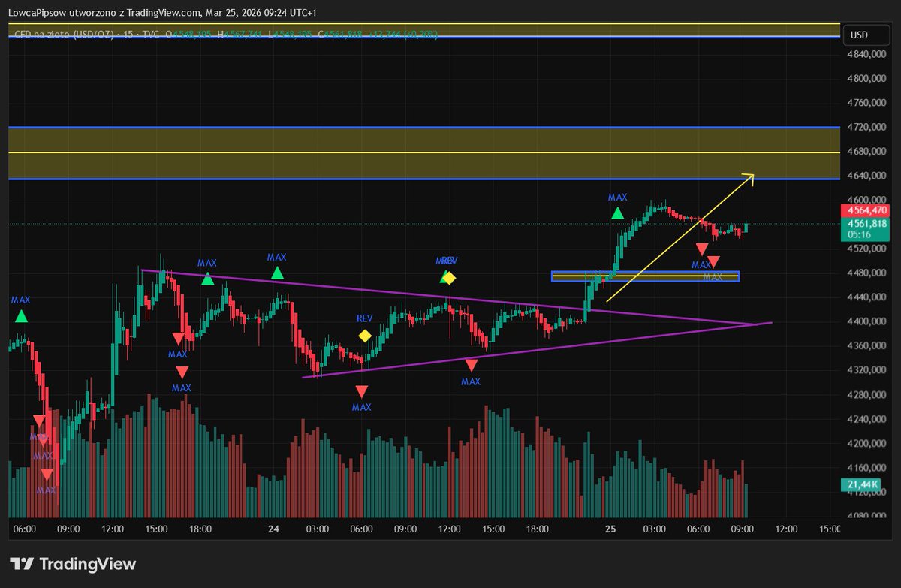Click the bar countdown timer 05:16

point(858,234)
